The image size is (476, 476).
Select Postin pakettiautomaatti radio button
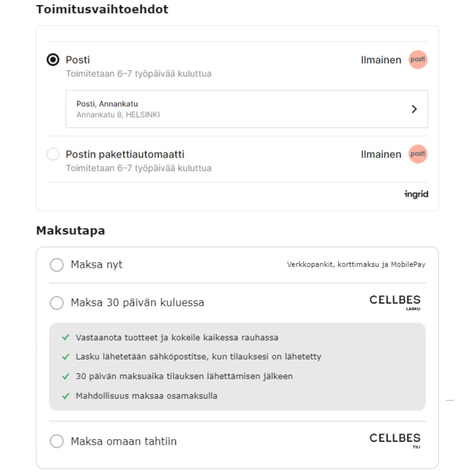[53, 154]
